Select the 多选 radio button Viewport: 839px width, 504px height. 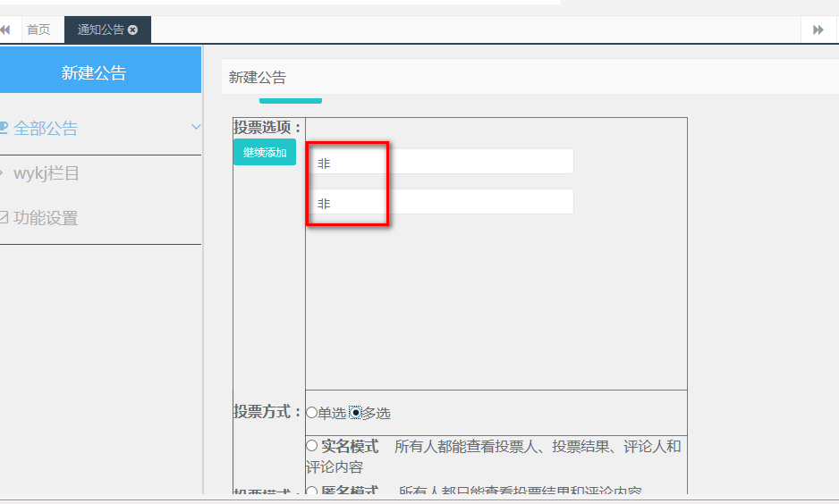pyautogui.click(x=356, y=413)
